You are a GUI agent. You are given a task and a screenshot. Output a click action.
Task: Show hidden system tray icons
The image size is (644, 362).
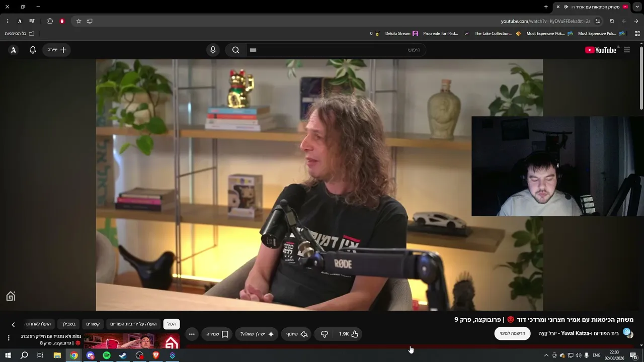546,355
